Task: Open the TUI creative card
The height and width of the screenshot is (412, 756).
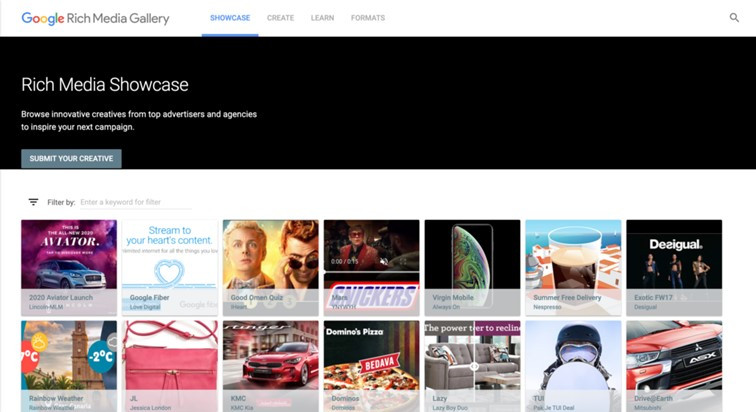Action: [573, 366]
